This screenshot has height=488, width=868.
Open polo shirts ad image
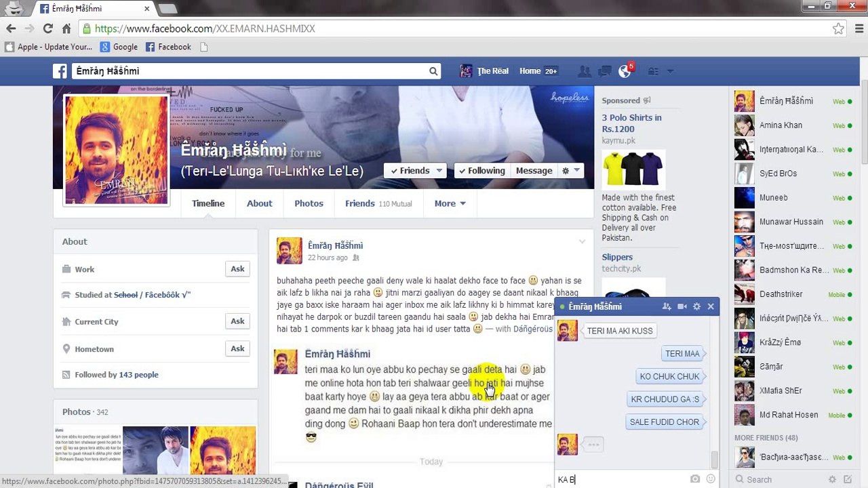633,169
